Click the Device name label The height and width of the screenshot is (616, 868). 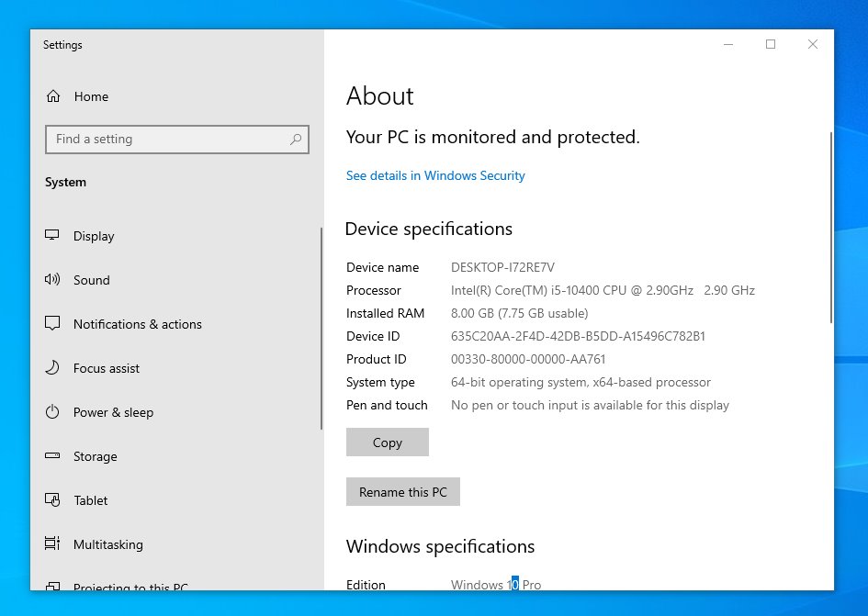(x=382, y=267)
